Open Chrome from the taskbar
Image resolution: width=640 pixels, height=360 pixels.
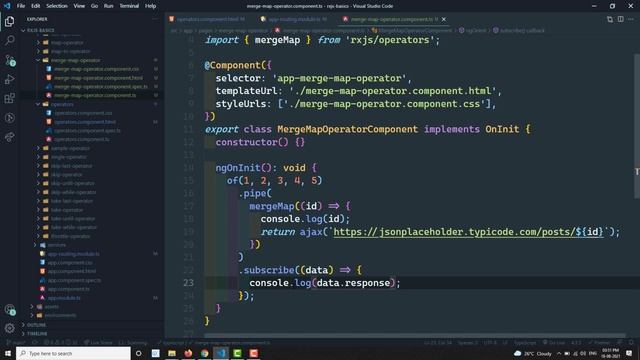click(204, 353)
